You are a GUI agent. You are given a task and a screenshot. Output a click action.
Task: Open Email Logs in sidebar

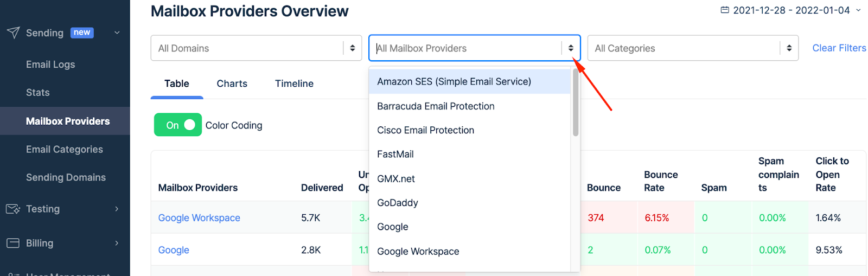pyautogui.click(x=50, y=65)
